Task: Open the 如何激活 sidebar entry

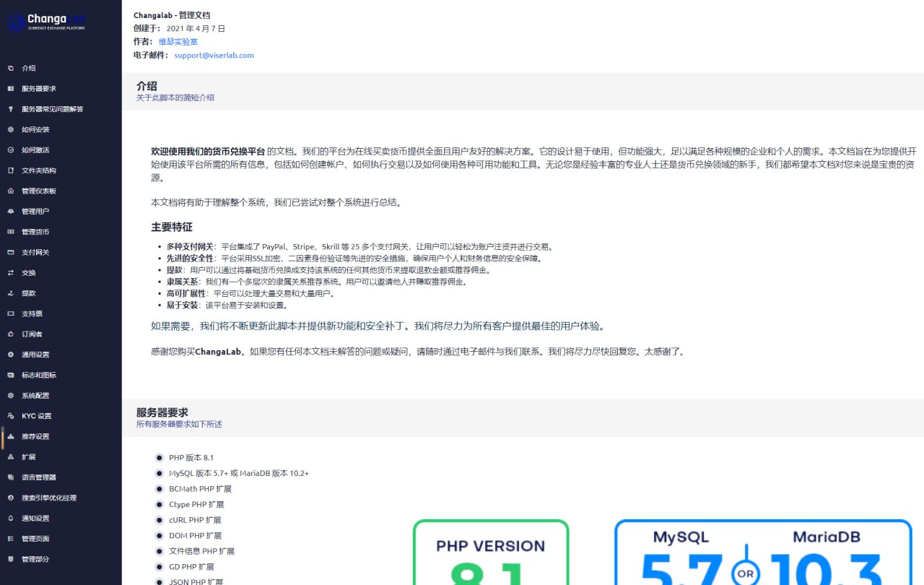Action: (33, 149)
